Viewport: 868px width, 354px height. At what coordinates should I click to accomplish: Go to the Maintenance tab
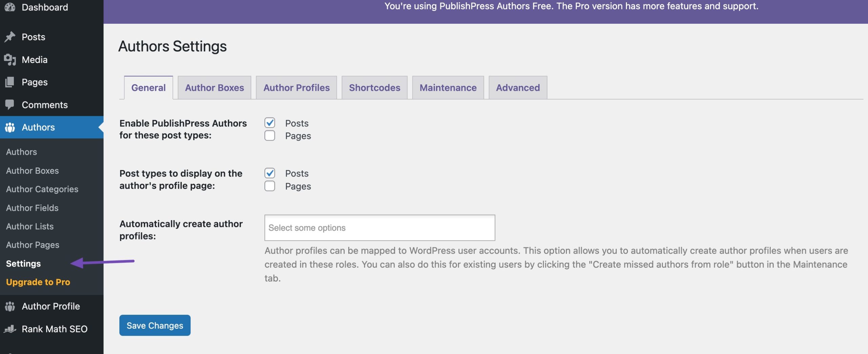click(x=448, y=88)
